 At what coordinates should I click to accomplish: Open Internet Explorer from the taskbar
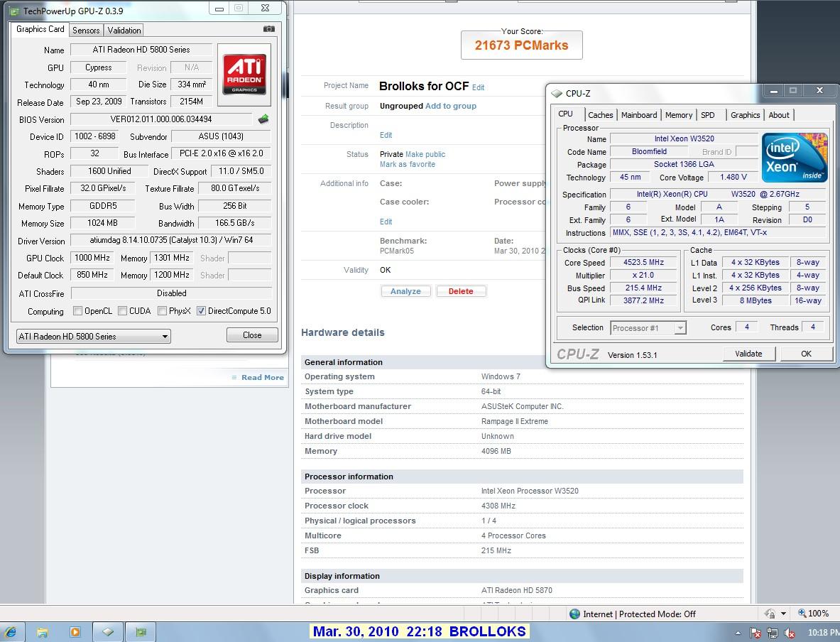click(x=10, y=632)
